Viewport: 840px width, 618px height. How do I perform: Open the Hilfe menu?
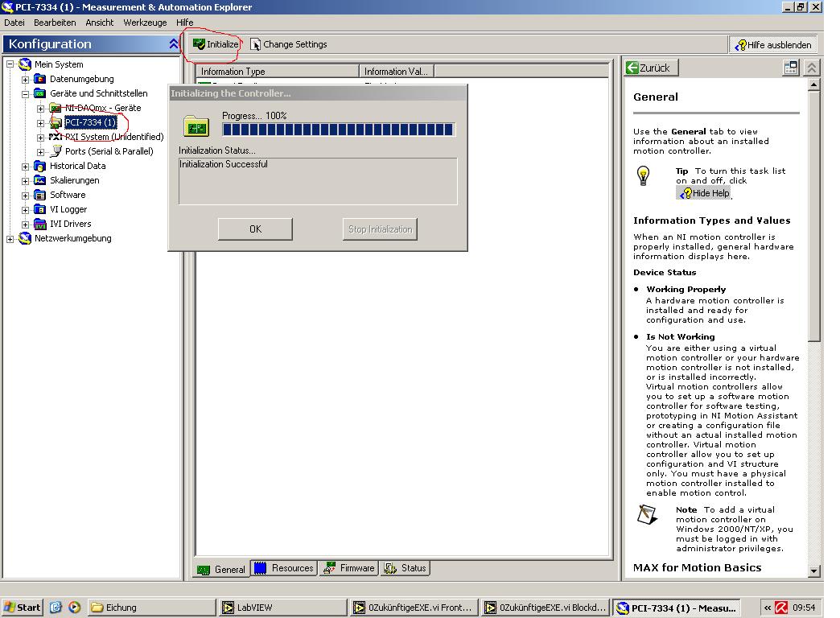[185, 23]
